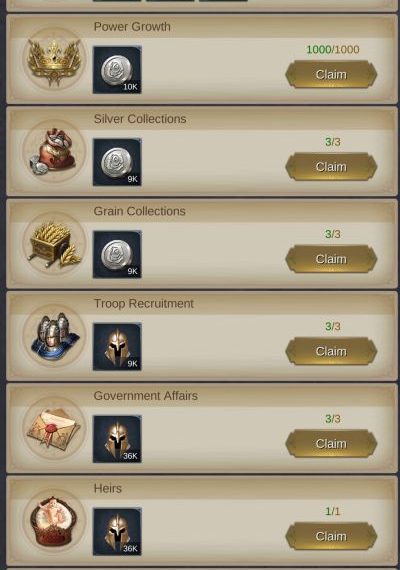
Task: Tap the golden crown Power Growth icon
Action: click(54, 59)
